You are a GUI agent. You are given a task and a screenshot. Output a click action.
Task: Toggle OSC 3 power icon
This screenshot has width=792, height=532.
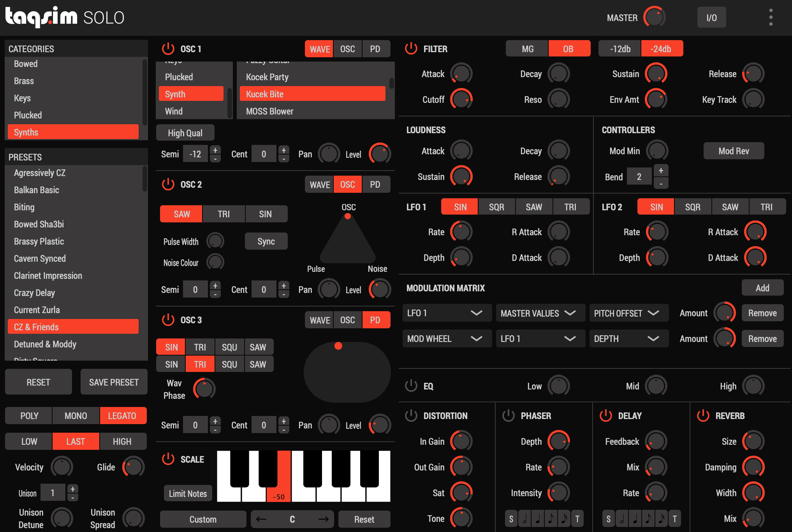(x=168, y=320)
